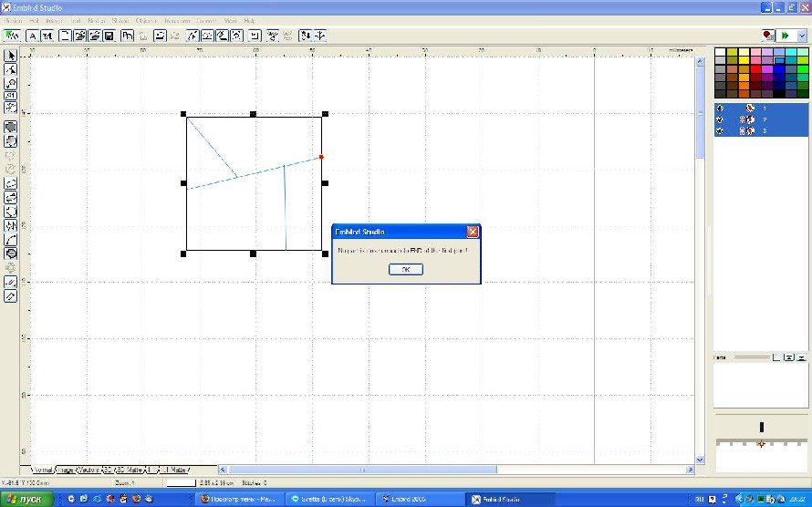Screen dimensions: 812x507
Task: Click the green fast-forward generate stitches icon
Action: 785,36
